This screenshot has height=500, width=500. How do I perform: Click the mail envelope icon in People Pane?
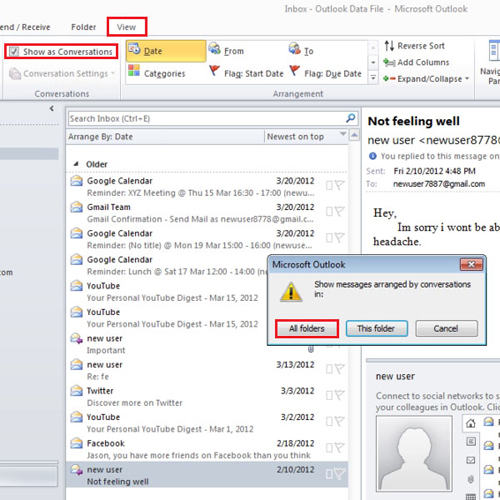471,460
